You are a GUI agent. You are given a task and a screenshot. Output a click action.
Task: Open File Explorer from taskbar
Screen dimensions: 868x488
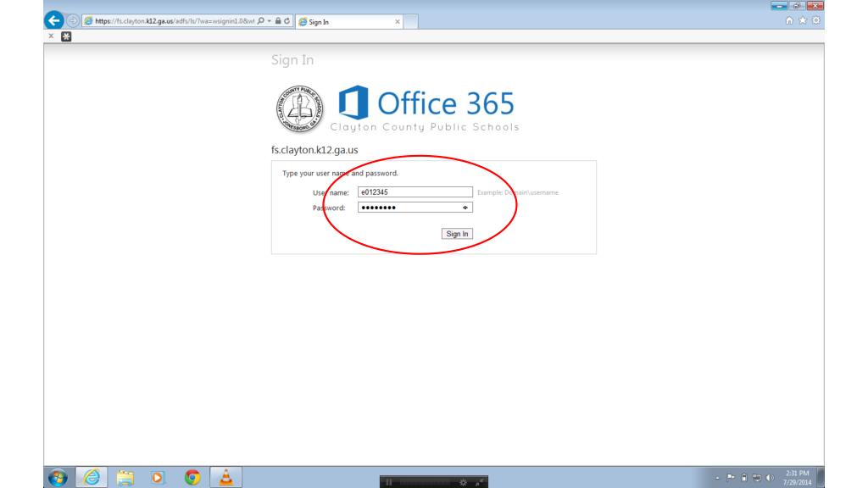coord(125,477)
